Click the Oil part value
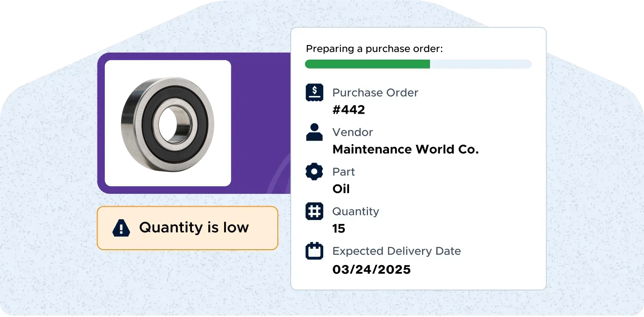This screenshot has width=644, height=317. pos(341,189)
